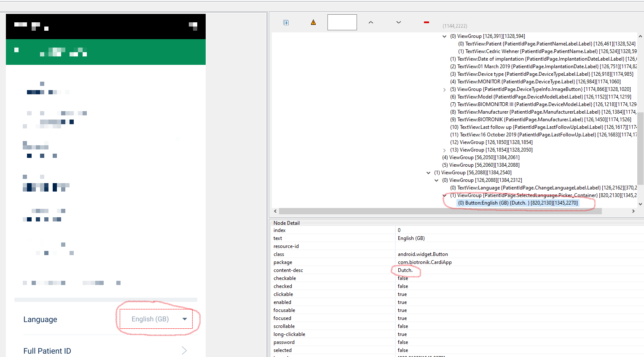Expand DeviceTypeInfo.ImageButton ViewGroup node
Screen dimensions: 644x357
click(444, 90)
